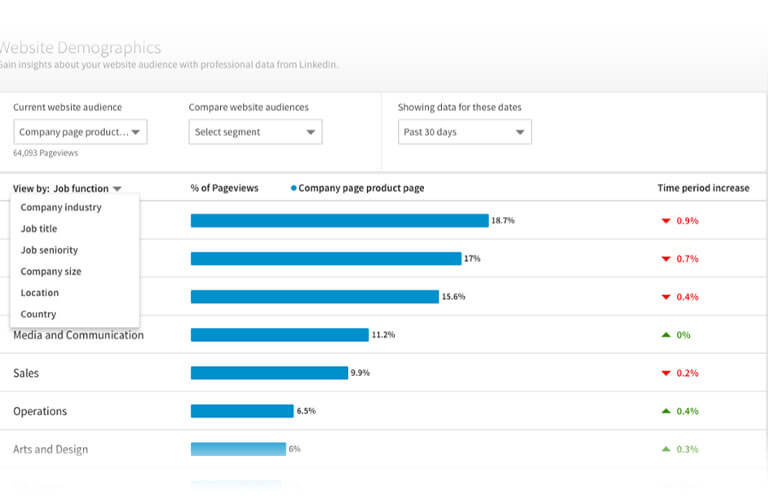Click the red down arrow beside 0.9%

pos(665,221)
